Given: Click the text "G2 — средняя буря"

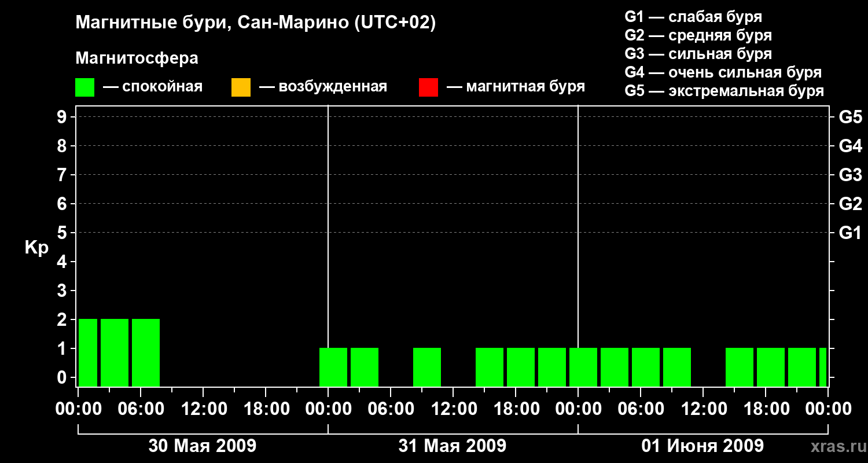Looking at the screenshot, I should (698, 35).
